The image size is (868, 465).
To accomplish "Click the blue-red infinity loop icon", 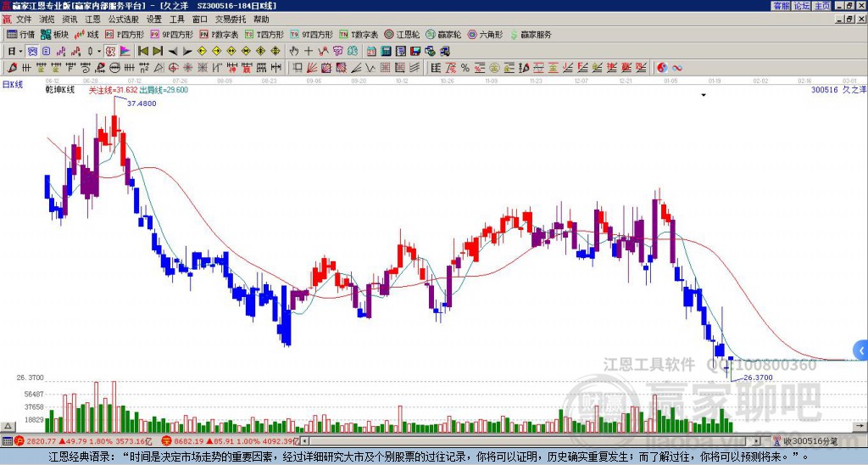I will 676,68.
